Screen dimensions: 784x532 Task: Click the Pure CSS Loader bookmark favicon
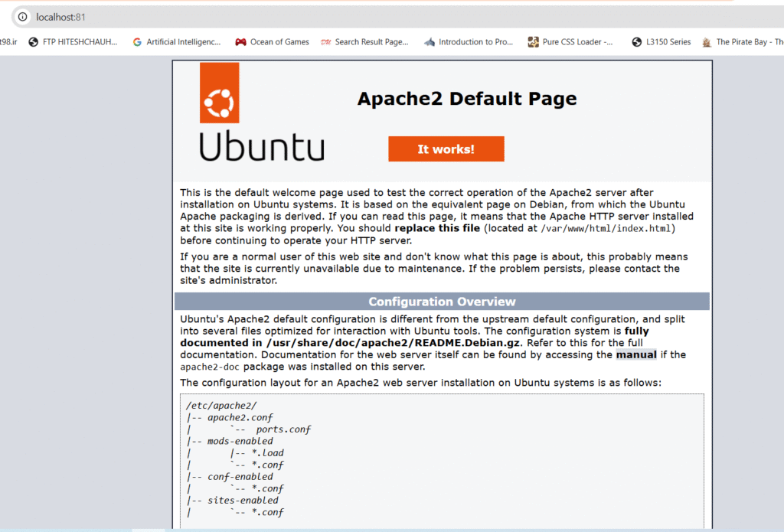click(x=533, y=42)
